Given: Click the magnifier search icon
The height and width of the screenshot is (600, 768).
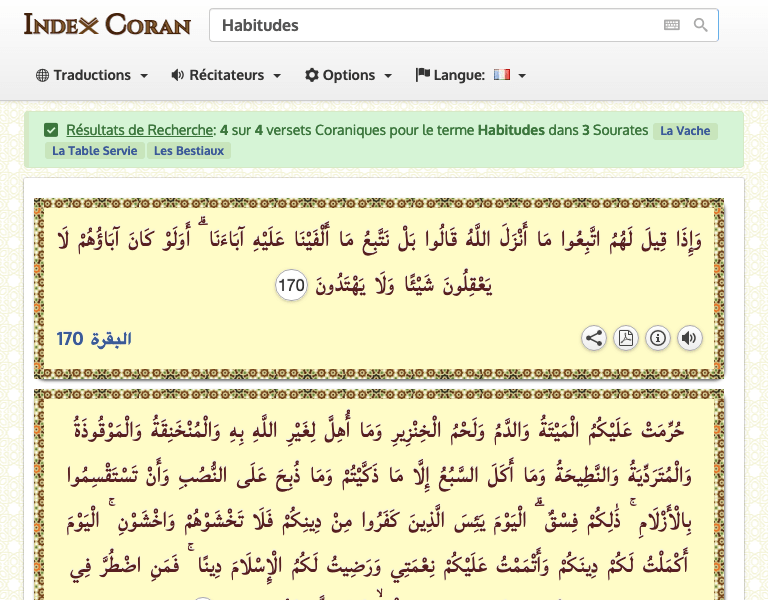Looking at the screenshot, I should (x=701, y=25).
